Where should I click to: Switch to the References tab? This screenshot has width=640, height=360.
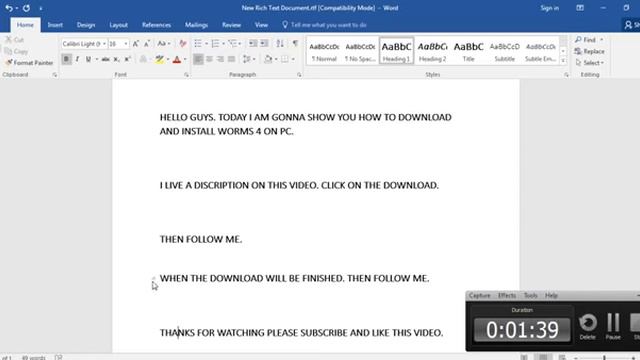click(156, 25)
